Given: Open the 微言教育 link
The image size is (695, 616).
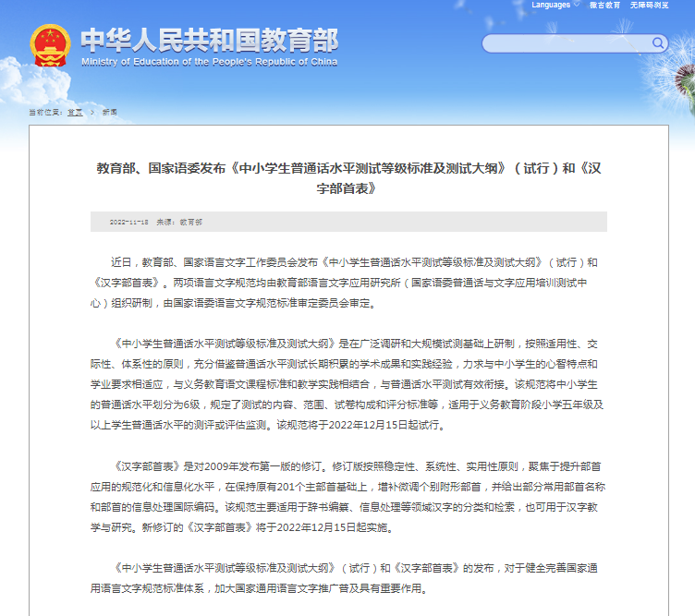Looking at the screenshot, I should 604,5.
